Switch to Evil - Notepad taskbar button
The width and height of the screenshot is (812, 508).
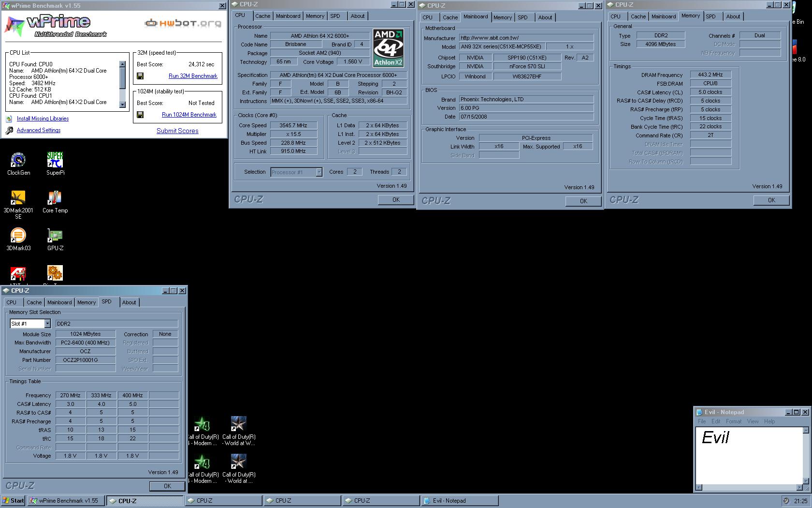[459, 501]
